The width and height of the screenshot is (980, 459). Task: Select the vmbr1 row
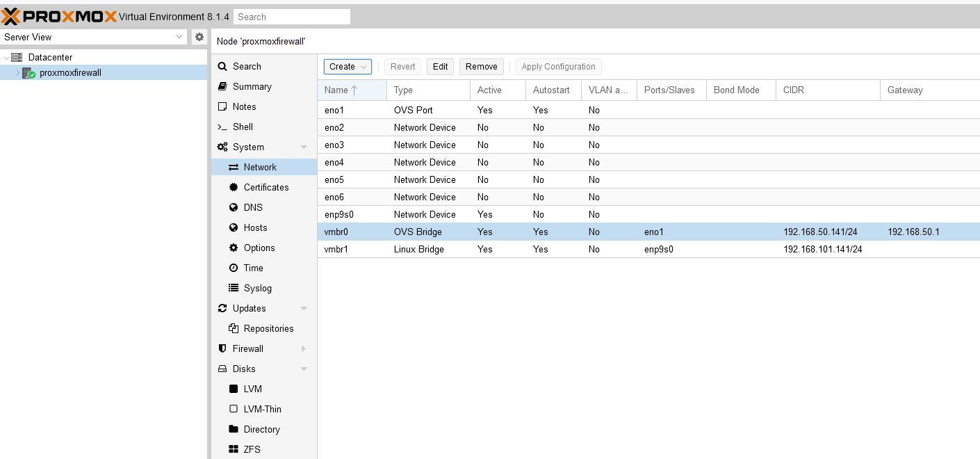pos(648,249)
